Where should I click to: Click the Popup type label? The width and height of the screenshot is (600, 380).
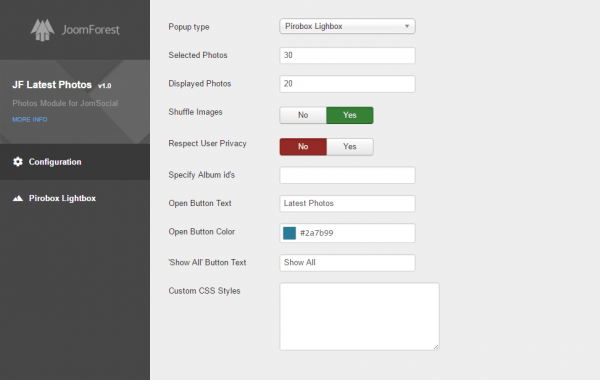pos(189,27)
